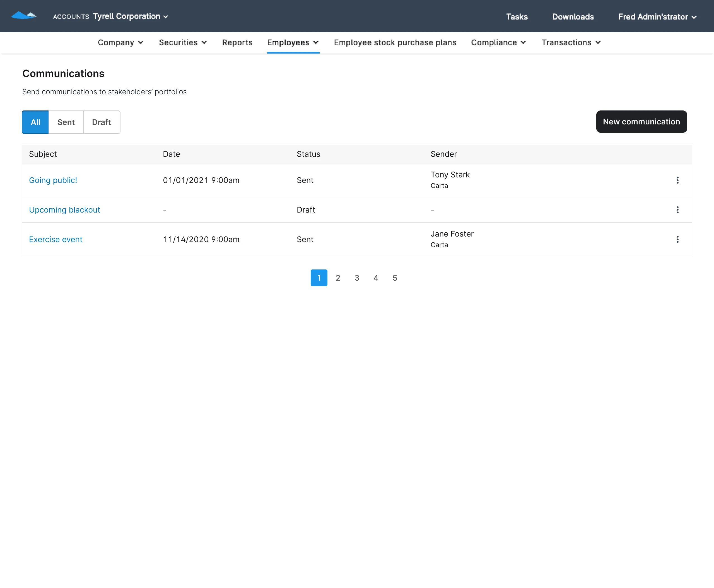
Task: Open Tasks in the top bar
Action: [x=517, y=17]
